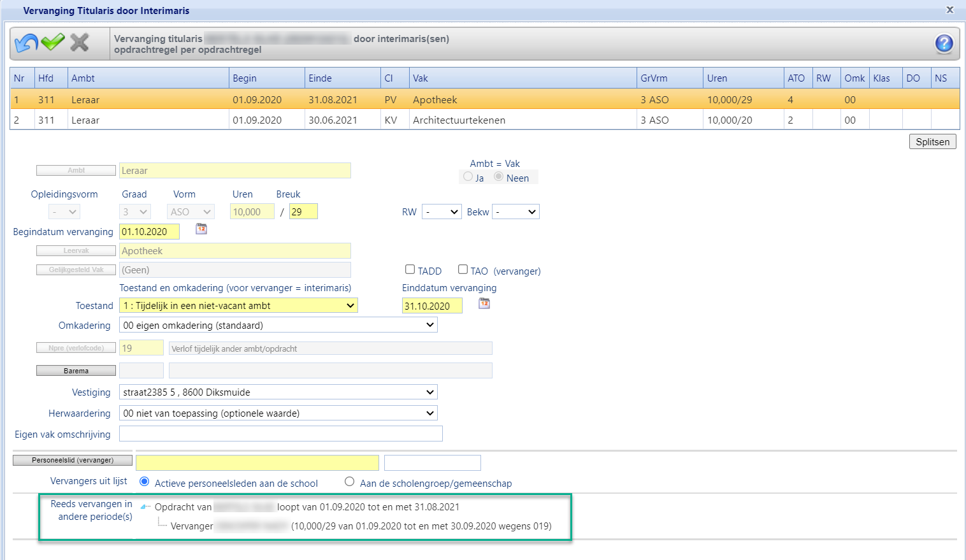The image size is (966, 560).
Task: Click the empty Barema code field
Action: point(141,370)
